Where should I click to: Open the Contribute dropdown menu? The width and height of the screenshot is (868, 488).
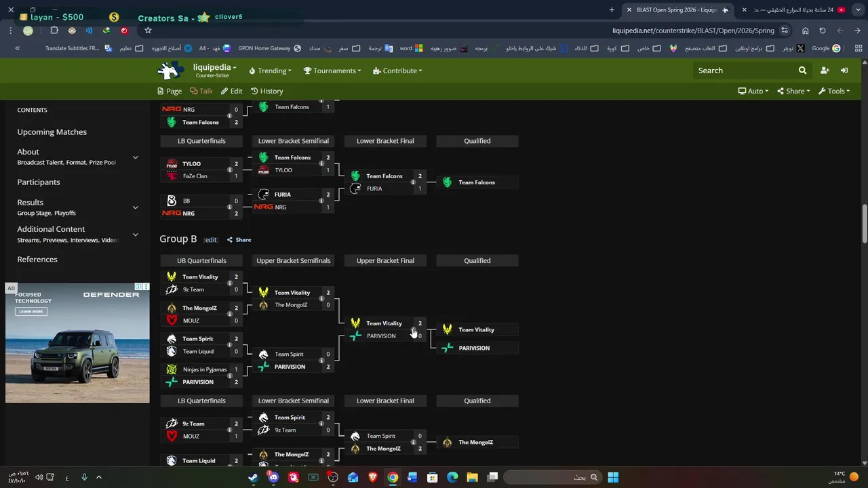pos(397,70)
